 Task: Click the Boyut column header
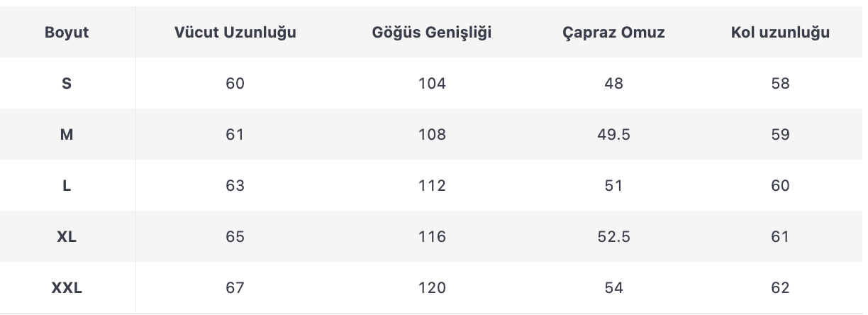[x=67, y=33]
